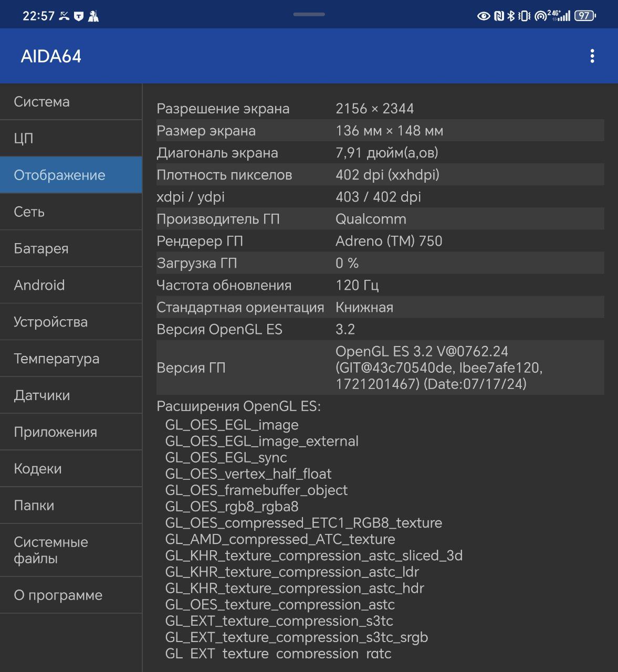Viewport: 618px width, 672px height.
Task: Open the Кодеки section
Action: 71,469
